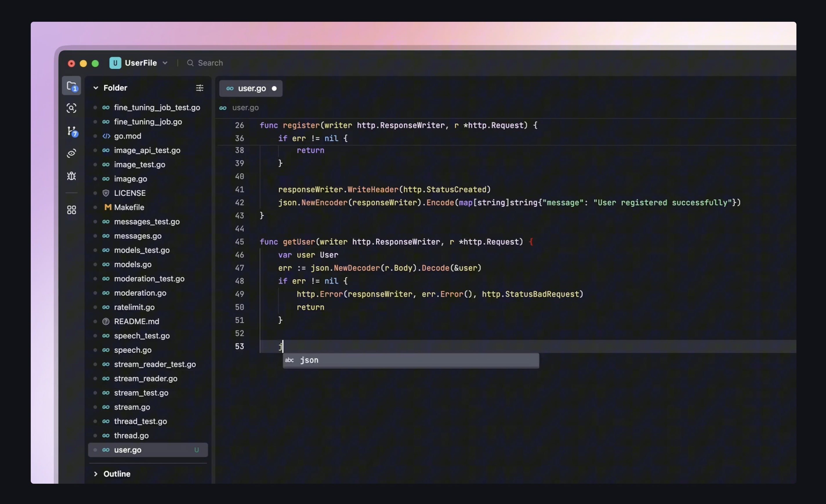826x504 pixels.
Task: Launch the debugger bug icon
Action: 71,176
